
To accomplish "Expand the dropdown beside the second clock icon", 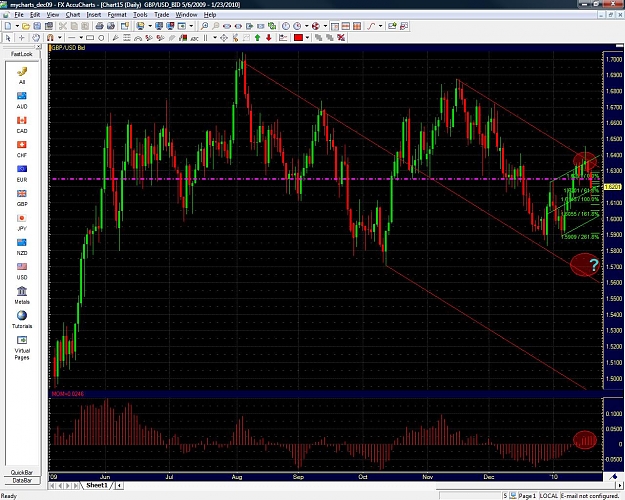I will [x=307, y=26].
